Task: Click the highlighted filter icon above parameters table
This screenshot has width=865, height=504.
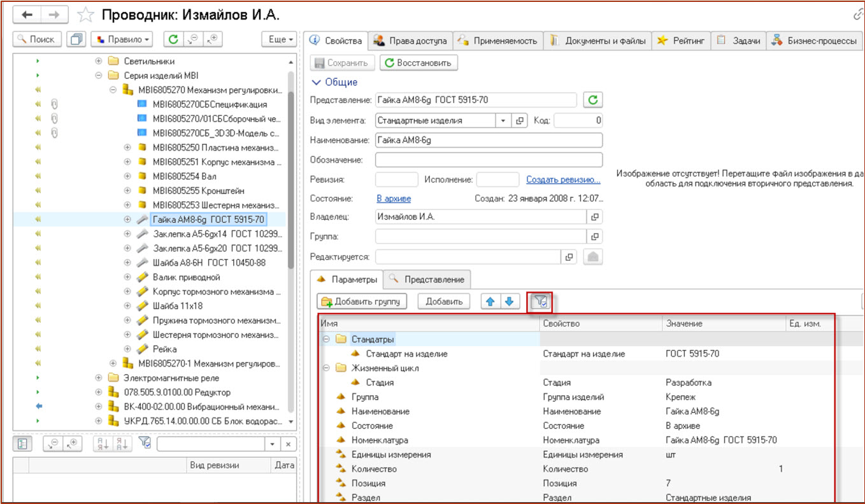Action: [540, 302]
